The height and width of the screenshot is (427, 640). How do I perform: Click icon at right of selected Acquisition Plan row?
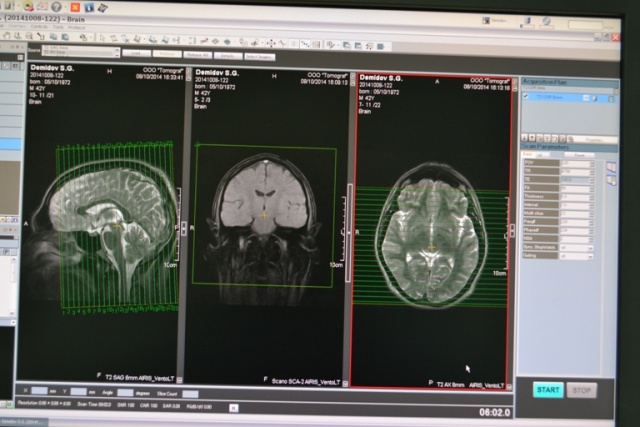(x=610, y=98)
